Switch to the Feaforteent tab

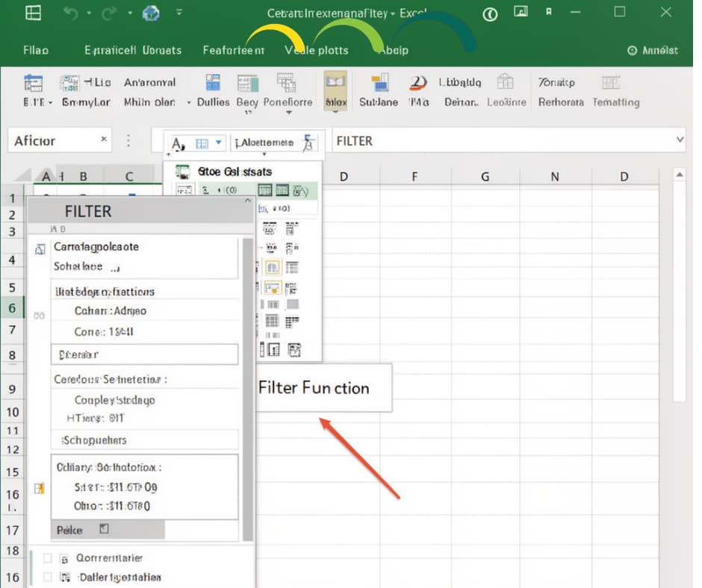pos(233,50)
